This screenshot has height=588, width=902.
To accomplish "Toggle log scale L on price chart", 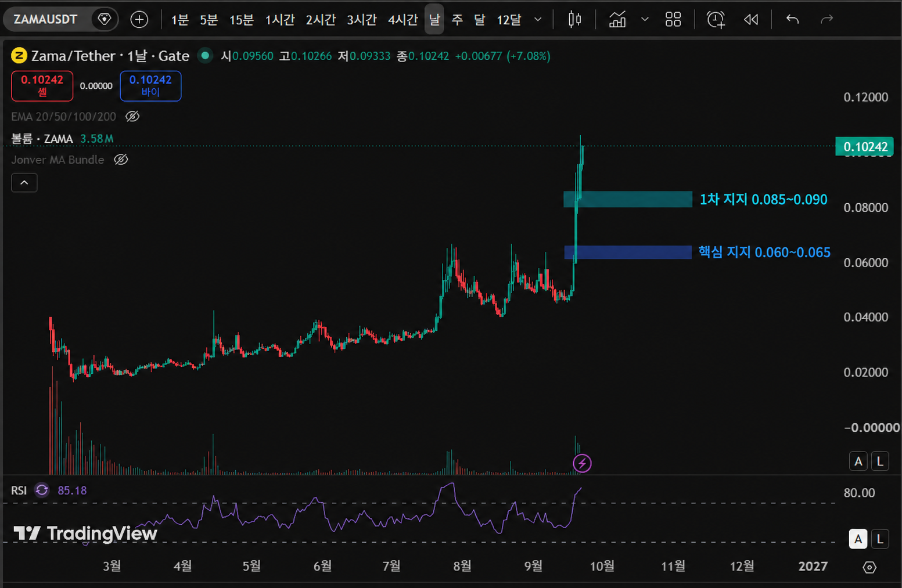I will 880,461.
